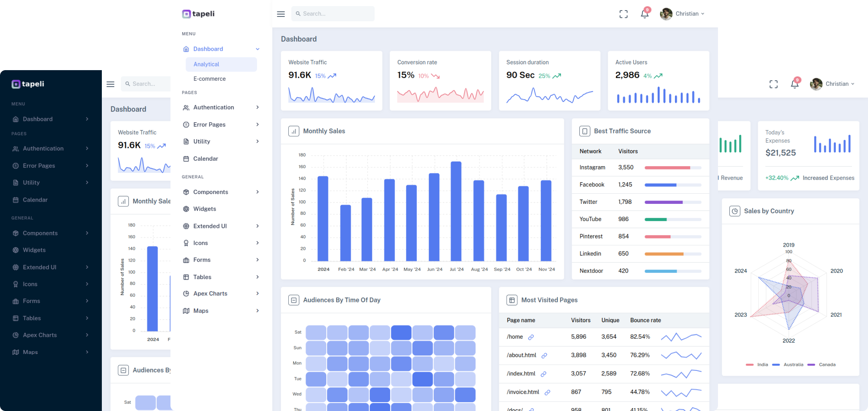Open the notifications bell in the header
This screenshot has width=868, height=411.
click(645, 14)
